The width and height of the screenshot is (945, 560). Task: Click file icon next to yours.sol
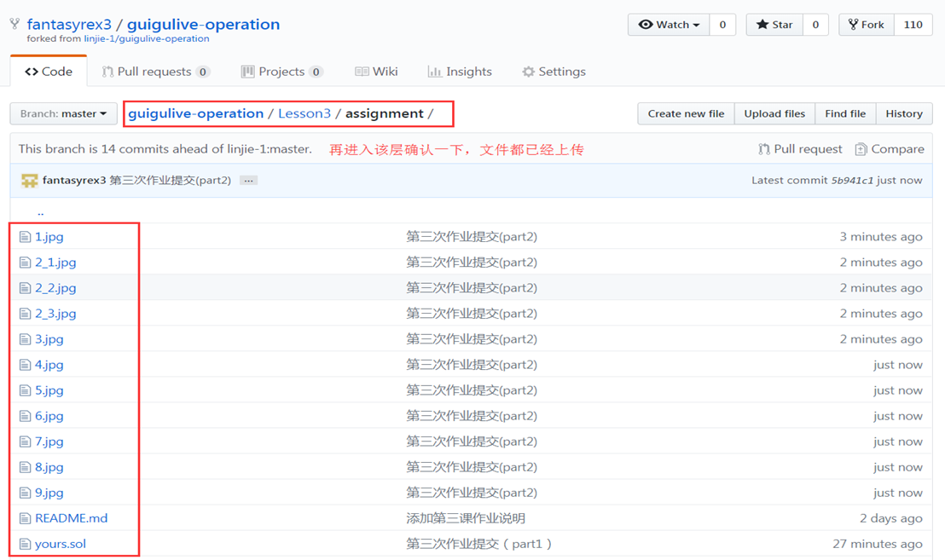coord(25,544)
